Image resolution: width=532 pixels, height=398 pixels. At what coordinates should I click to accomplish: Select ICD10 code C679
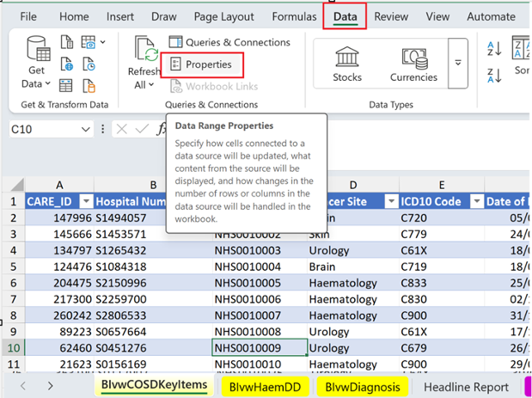442,348
